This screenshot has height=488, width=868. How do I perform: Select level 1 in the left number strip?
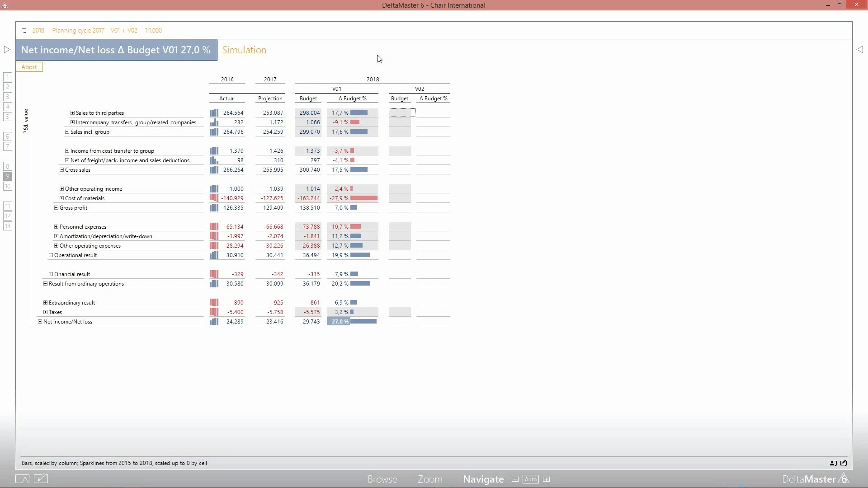pyautogui.click(x=8, y=77)
